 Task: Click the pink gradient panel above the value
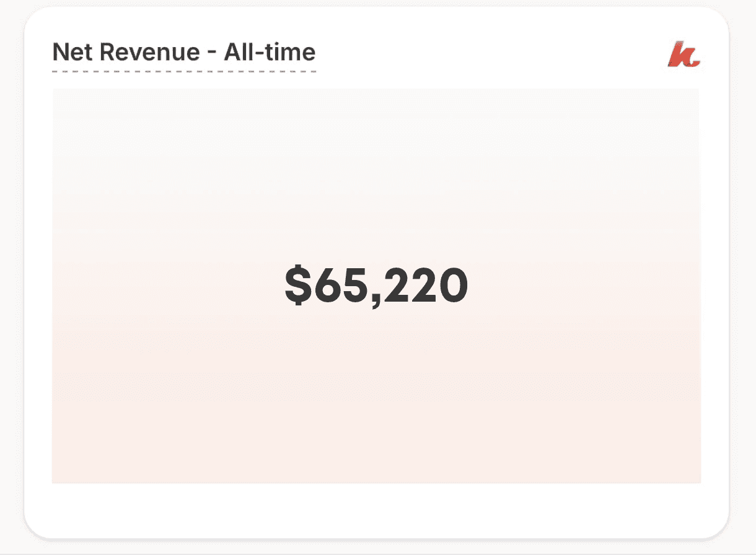376,173
